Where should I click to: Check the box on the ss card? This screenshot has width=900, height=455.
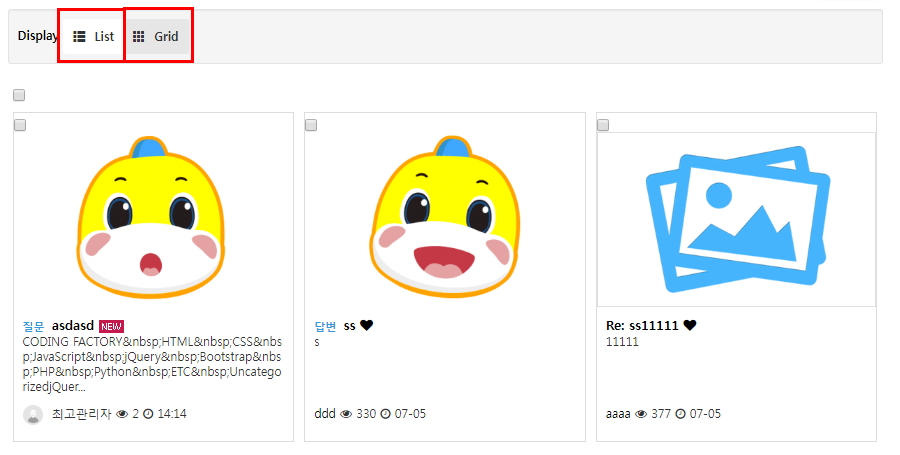[311, 125]
